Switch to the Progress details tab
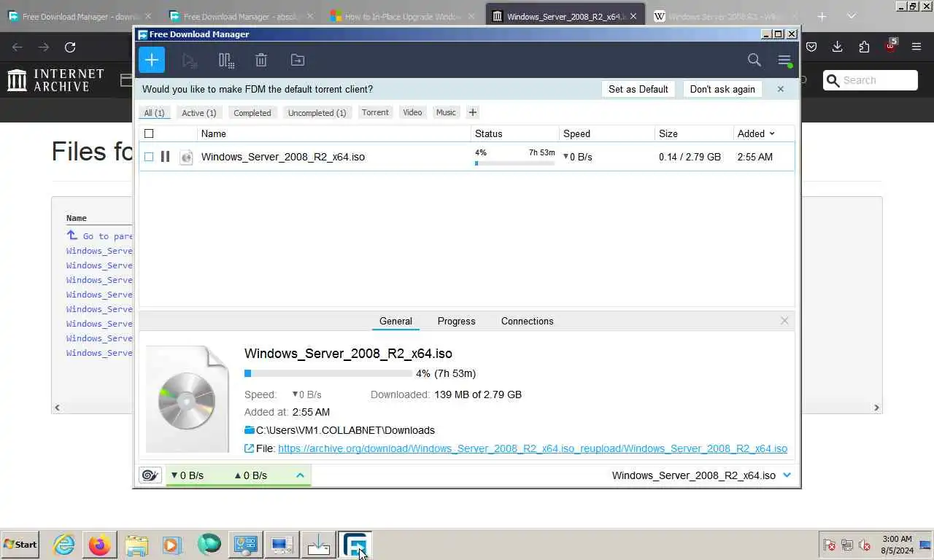The image size is (934, 560). 456,321
